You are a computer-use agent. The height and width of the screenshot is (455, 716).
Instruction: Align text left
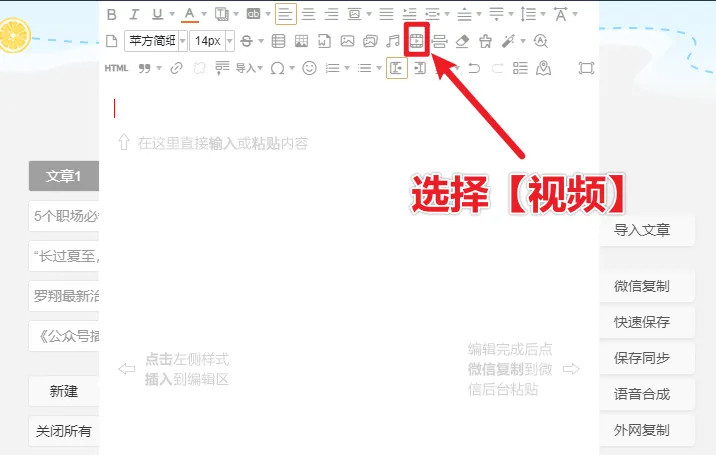click(286, 14)
